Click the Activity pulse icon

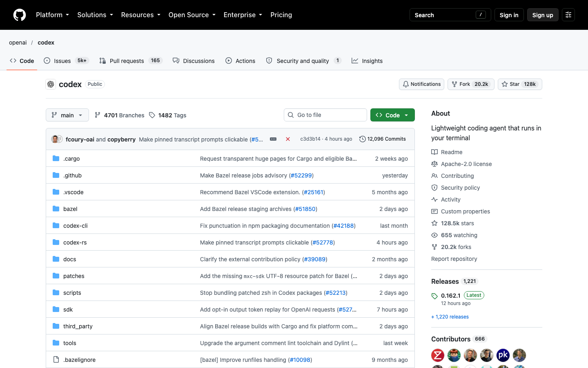coord(434,200)
